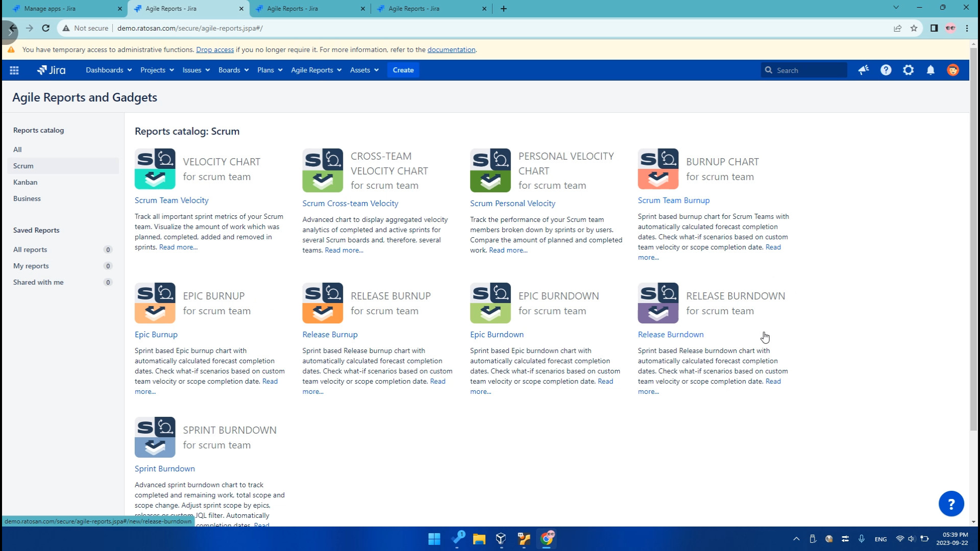Click the Release Burnup report icon
The height and width of the screenshot is (551, 980).
pyautogui.click(x=323, y=303)
